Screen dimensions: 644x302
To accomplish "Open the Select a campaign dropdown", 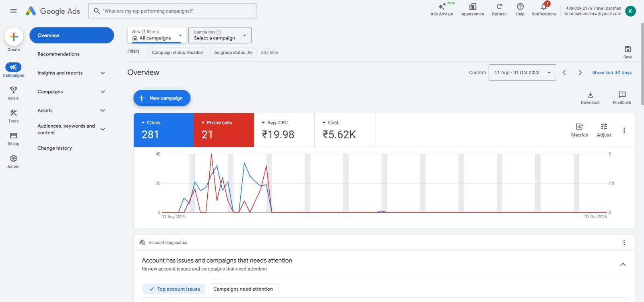I will (220, 35).
